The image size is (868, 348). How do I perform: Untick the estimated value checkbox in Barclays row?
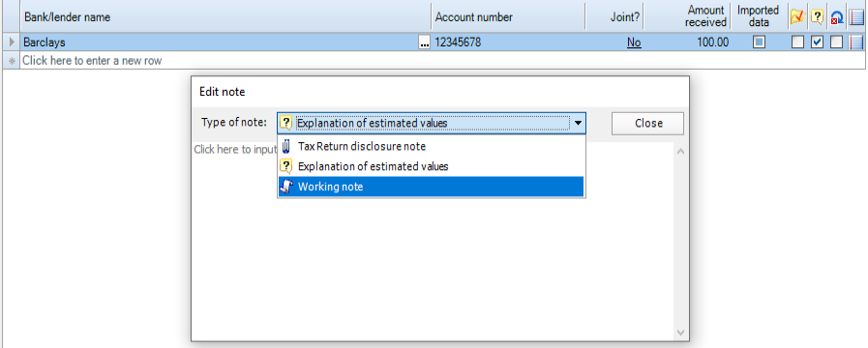click(817, 42)
